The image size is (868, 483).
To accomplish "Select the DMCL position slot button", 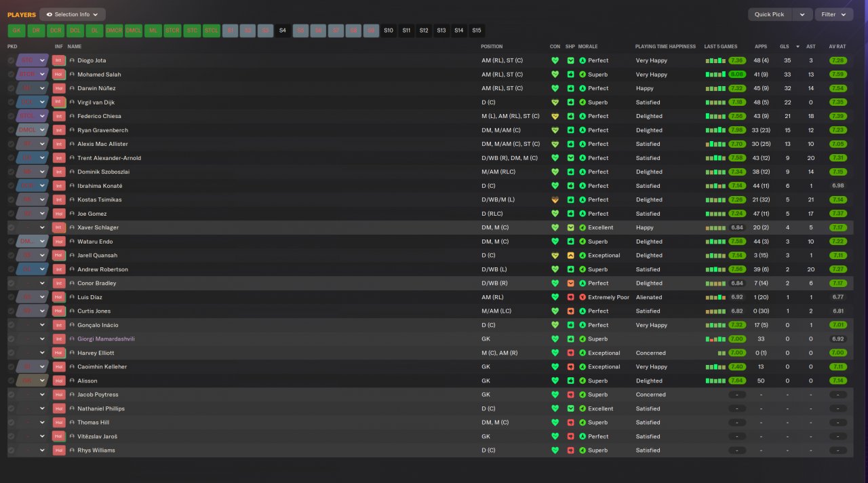I will (134, 31).
